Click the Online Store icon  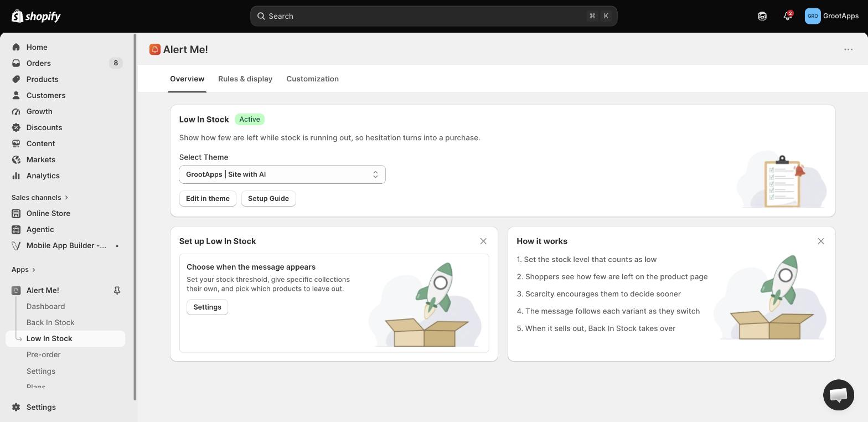[16, 213]
